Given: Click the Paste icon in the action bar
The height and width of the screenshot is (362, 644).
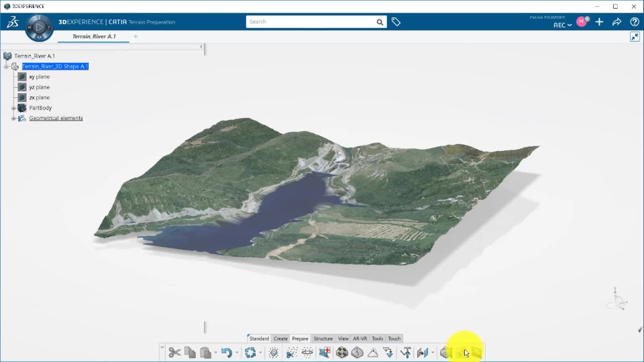Looking at the screenshot, I should pos(206,352).
